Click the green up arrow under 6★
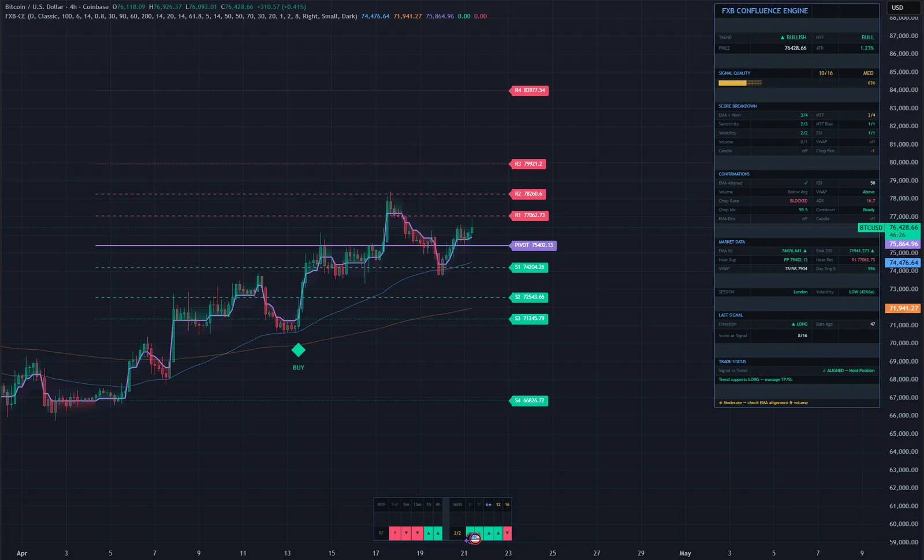This screenshot has height=560, width=924. (x=489, y=533)
